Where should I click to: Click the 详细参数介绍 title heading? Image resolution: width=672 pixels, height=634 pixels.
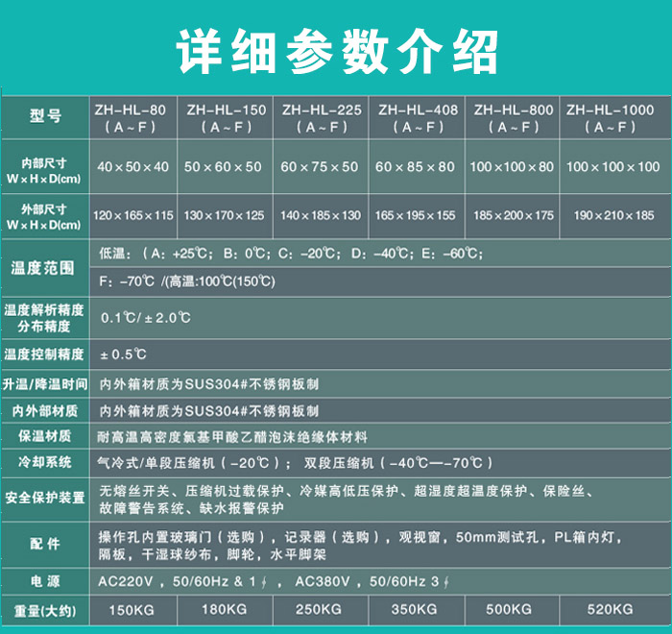(x=336, y=47)
